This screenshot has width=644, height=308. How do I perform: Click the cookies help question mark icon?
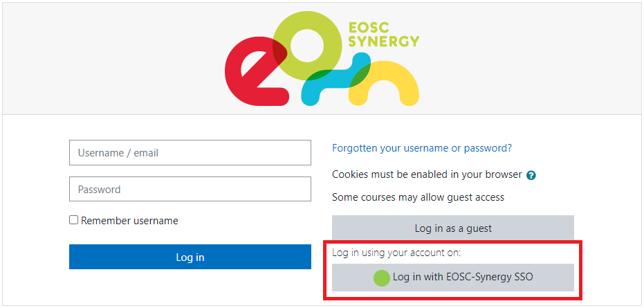click(x=531, y=176)
